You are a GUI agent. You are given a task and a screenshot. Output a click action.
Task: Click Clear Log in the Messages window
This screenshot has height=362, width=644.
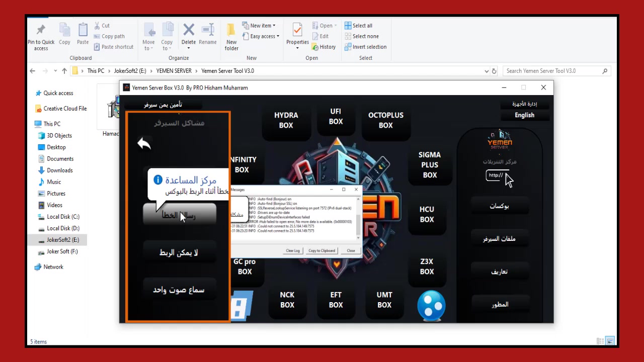(293, 250)
